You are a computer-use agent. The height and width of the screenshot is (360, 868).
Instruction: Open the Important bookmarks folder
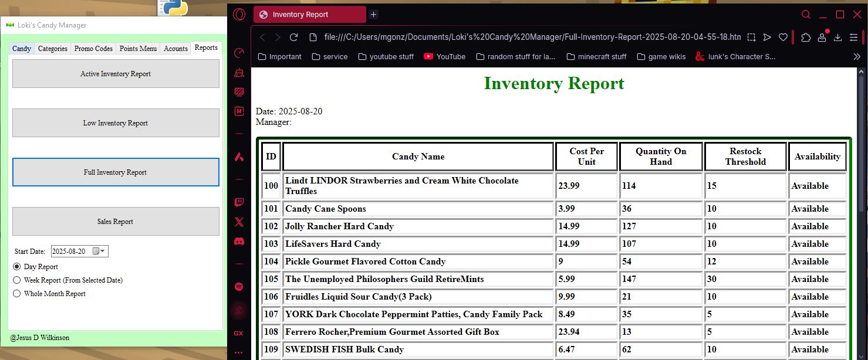tap(280, 57)
